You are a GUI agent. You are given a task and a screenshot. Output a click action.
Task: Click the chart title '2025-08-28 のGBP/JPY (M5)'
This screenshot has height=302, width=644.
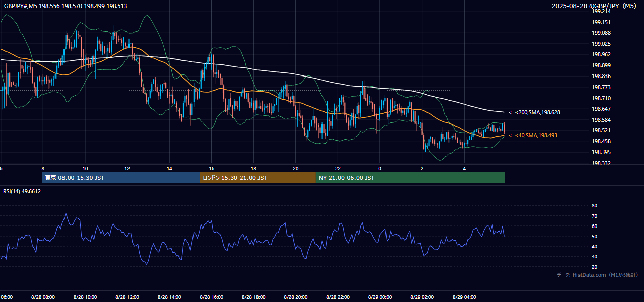[x=595, y=6]
